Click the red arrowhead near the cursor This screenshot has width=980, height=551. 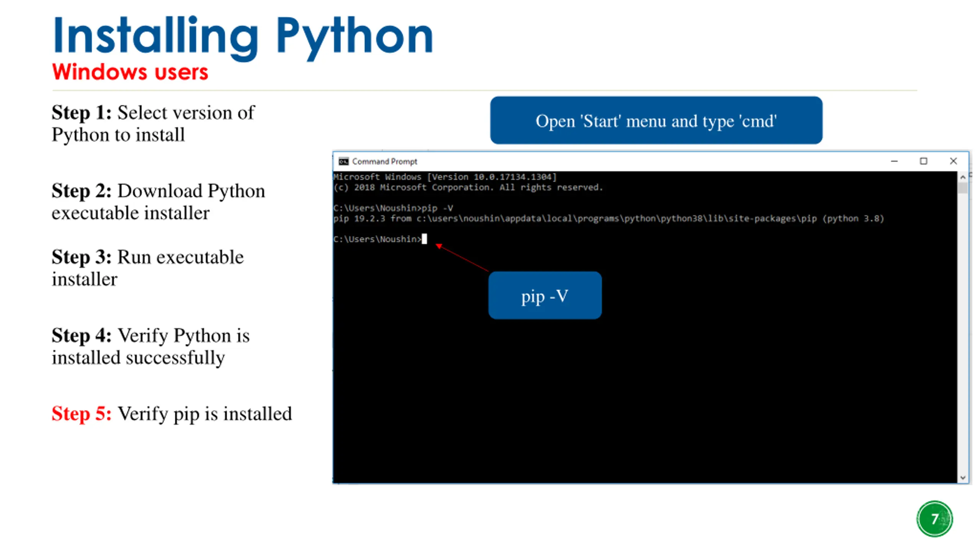point(439,246)
